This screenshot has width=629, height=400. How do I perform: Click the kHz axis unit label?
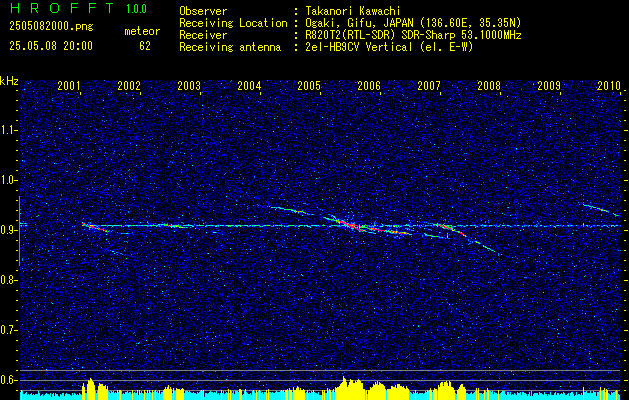click(9, 81)
